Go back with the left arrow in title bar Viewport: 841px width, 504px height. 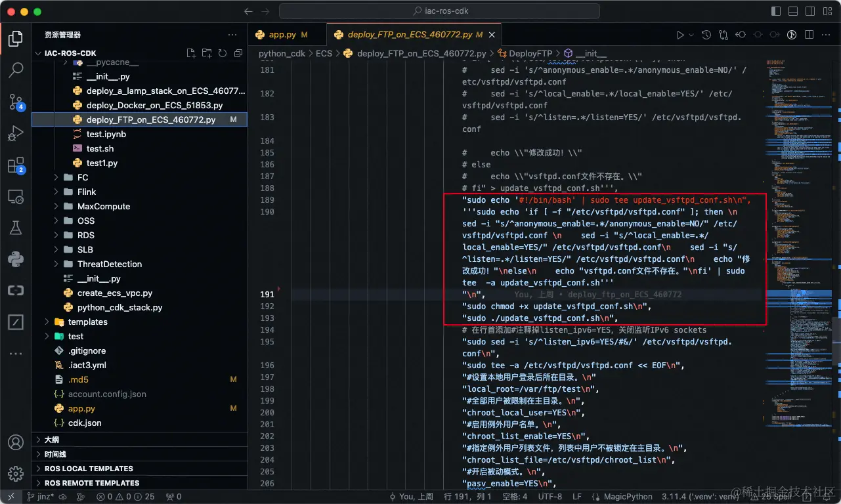pyautogui.click(x=248, y=11)
